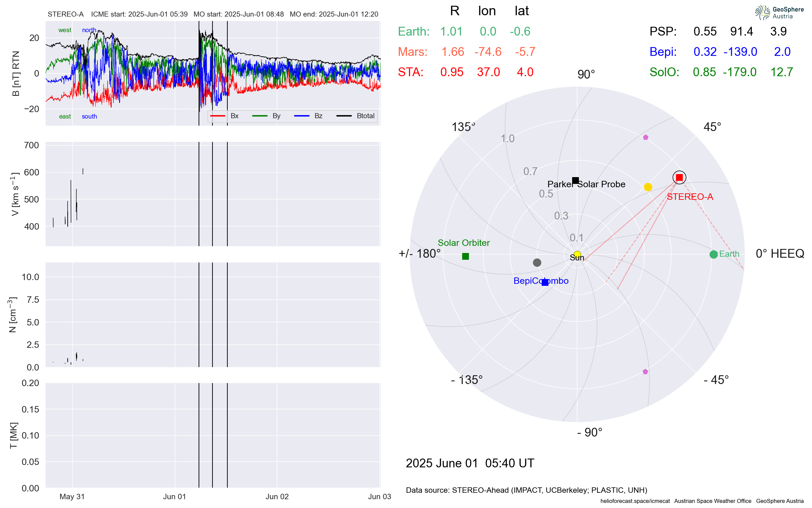Click the red STEREO-A square marker
Viewport: 812px width, 508px height.
point(679,177)
